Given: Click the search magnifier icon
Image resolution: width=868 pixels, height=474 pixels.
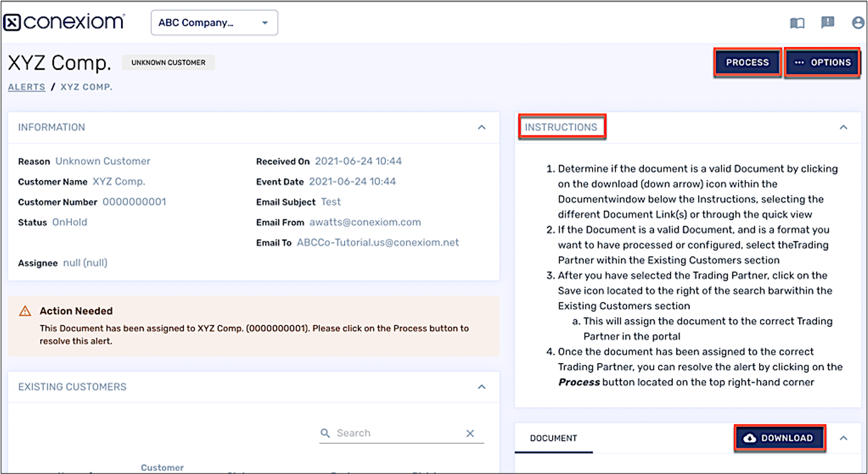Looking at the screenshot, I should click(x=325, y=433).
